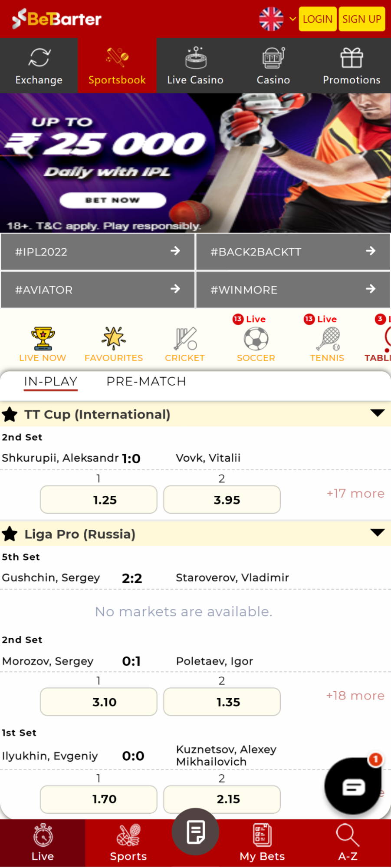
Task: Open the Exchange section icon
Action: [39, 58]
